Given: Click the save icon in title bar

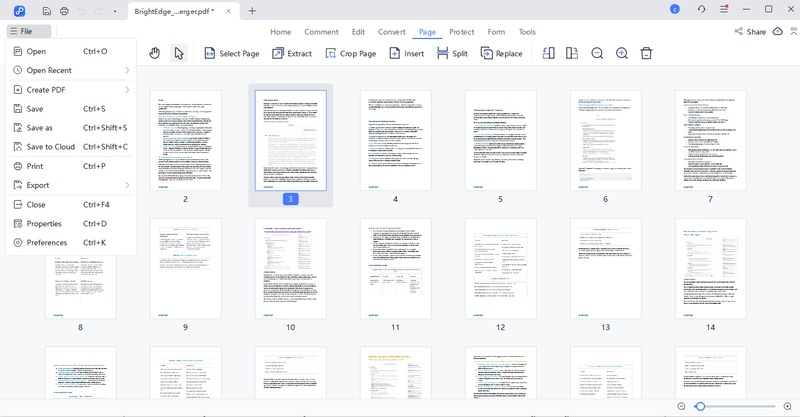Looking at the screenshot, I should point(46,11).
